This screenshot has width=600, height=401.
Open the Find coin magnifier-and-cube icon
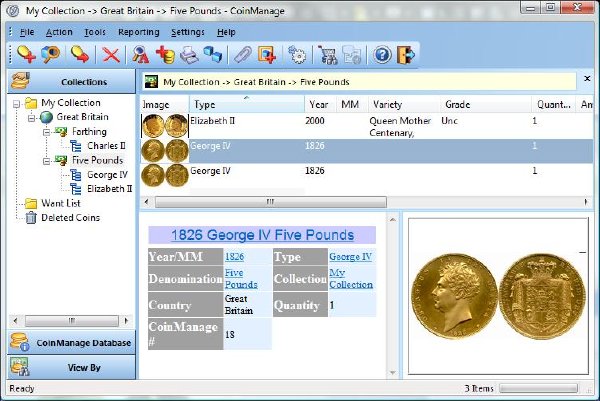coord(51,54)
